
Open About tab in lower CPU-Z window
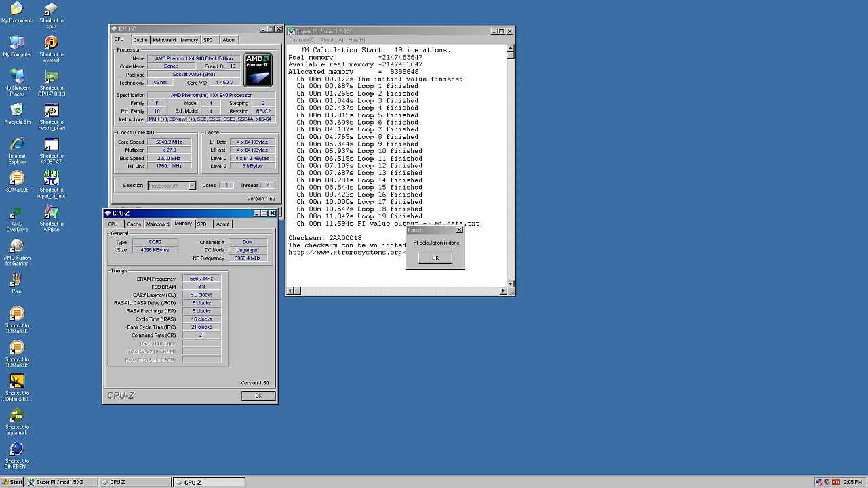tap(222, 224)
